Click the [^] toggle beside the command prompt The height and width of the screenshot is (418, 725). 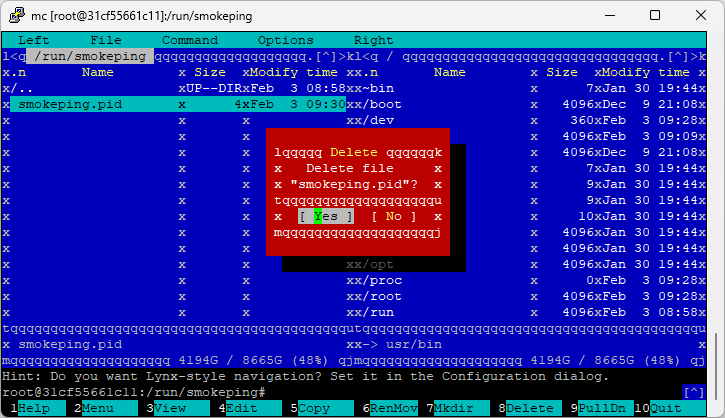pos(694,393)
